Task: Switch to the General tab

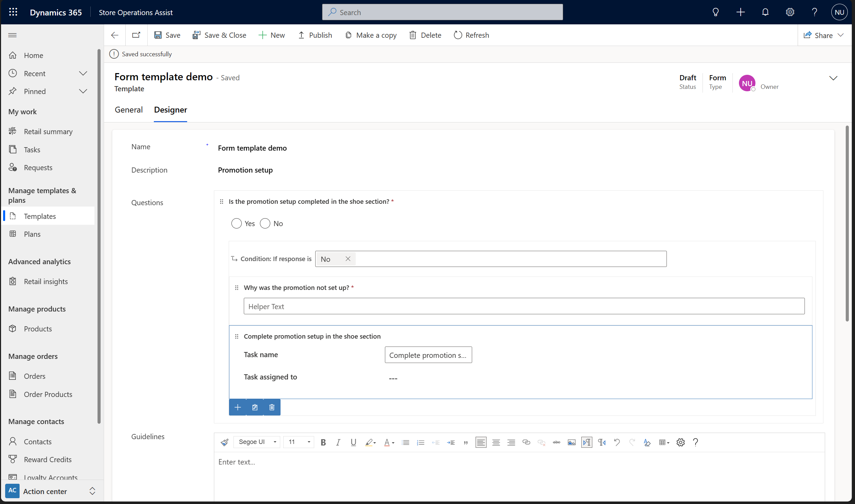Action: pyautogui.click(x=128, y=110)
